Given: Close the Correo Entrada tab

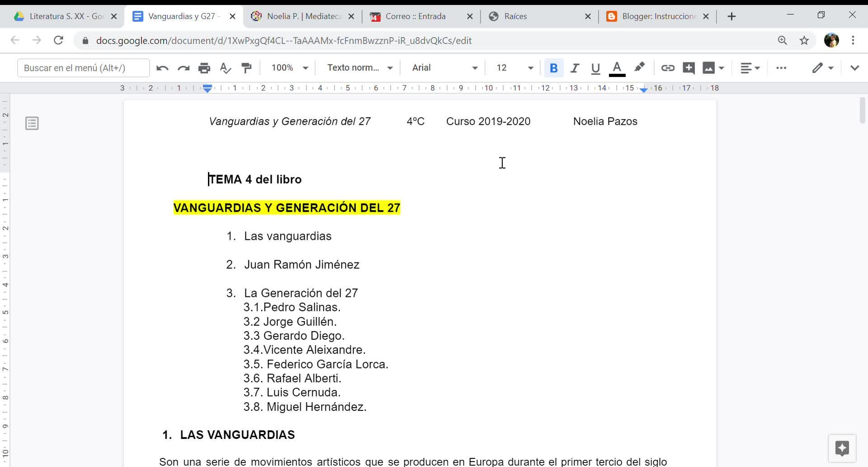Looking at the screenshot, I should (x=470, y=16).
